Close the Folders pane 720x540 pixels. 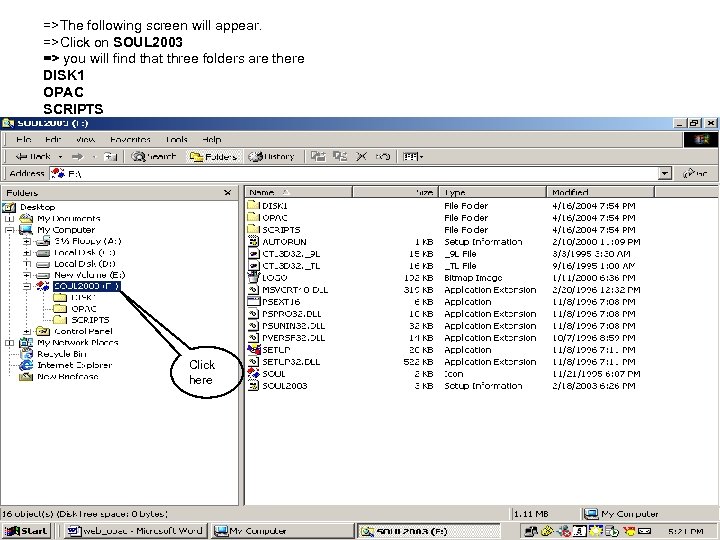pyautogui.click(x=227, y=193)
